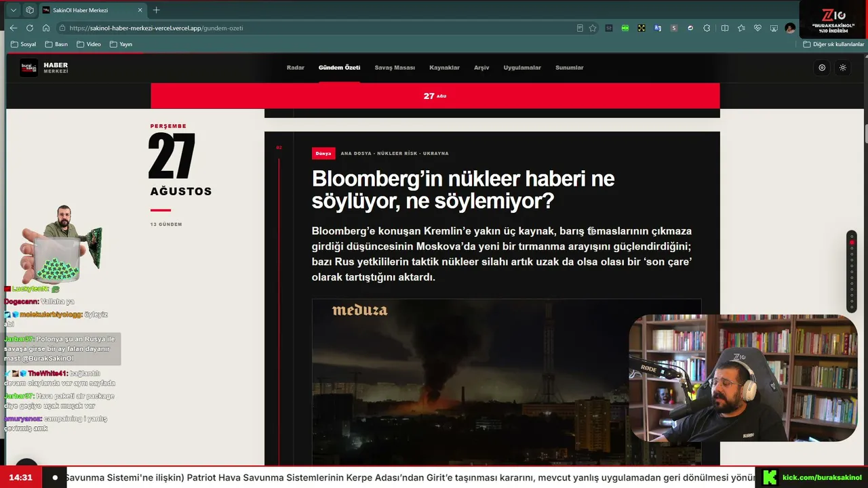Reload the current page
Image resolution: width=868 pixels, height=488 pixels.
click(x=30, y=28)
